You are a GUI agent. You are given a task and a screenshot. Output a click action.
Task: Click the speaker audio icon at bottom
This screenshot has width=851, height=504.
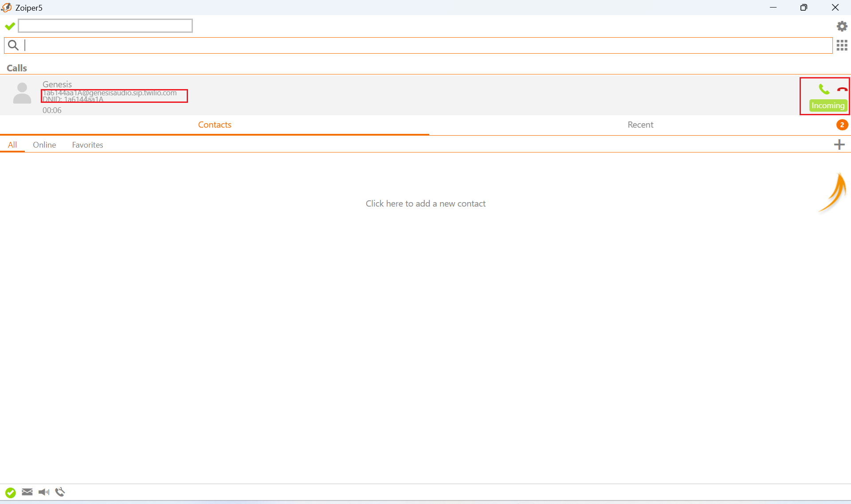click(43, 492)
